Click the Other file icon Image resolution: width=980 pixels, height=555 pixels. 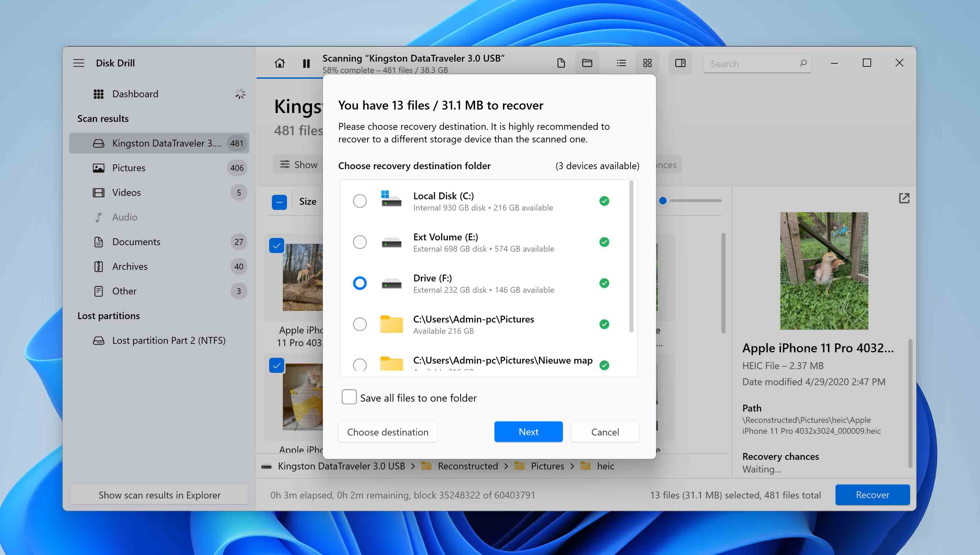[98, 291]
